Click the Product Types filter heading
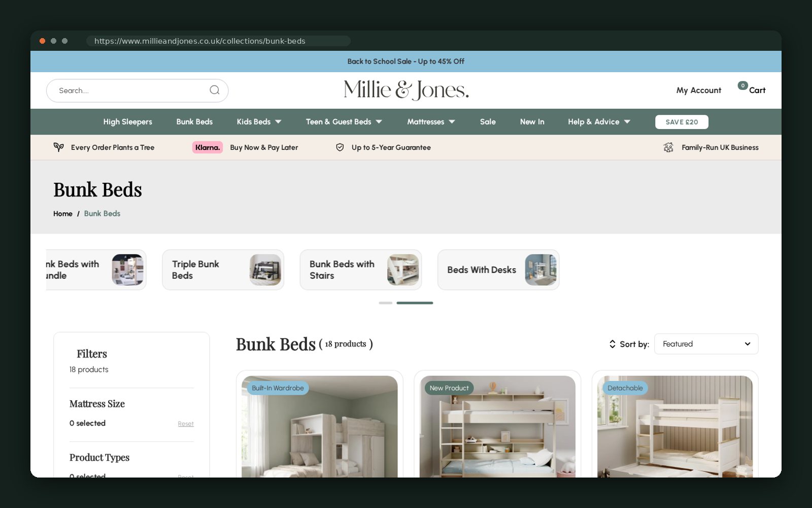The image size is (812, 508). tap(99, 458)
